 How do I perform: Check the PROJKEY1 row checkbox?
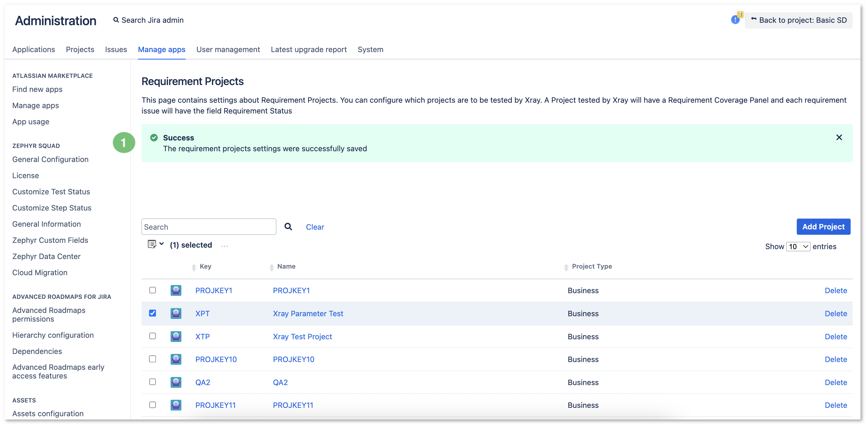153,290
